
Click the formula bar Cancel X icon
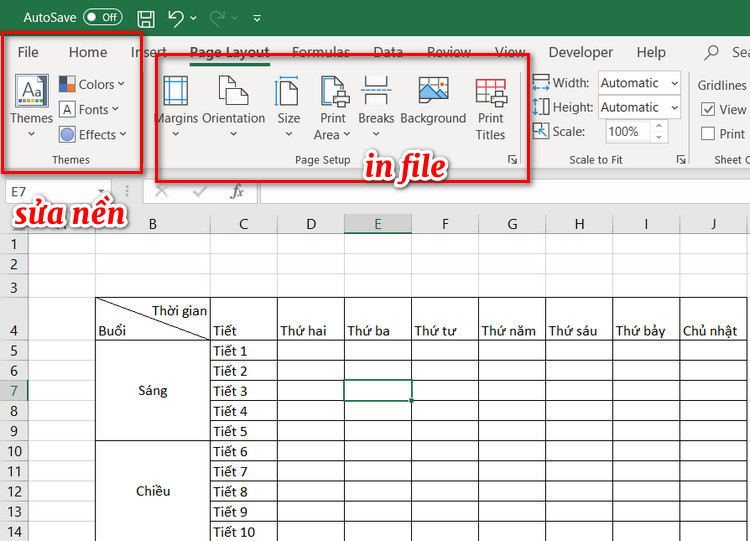click(162, 192)
